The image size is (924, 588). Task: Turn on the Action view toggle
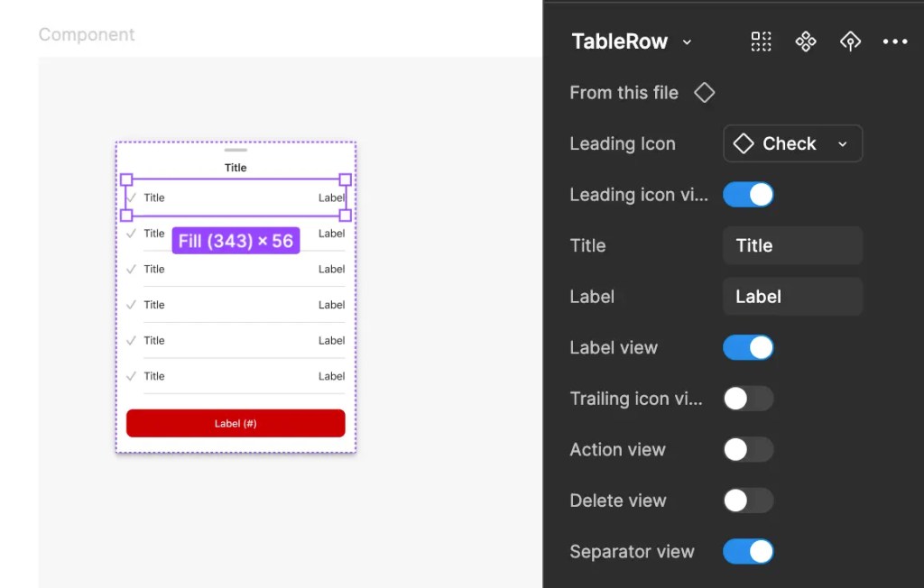coord(748,450)
